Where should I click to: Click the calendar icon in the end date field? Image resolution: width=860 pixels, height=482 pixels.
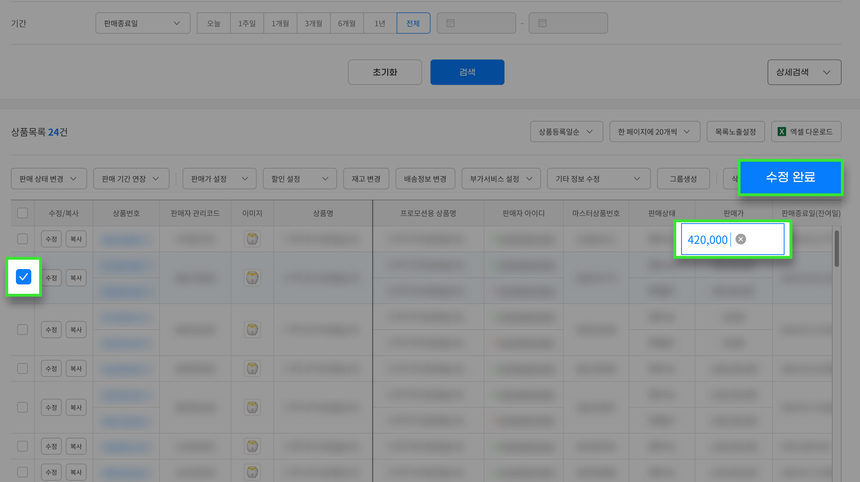coord(542,23)
